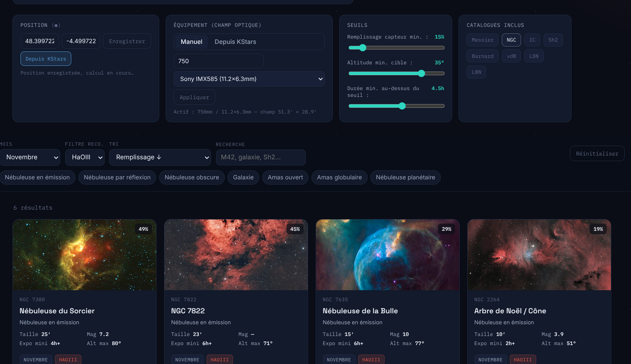Open the Sony IMX585 sensor dropdown

pyautogui.click(x=249, y=79)
